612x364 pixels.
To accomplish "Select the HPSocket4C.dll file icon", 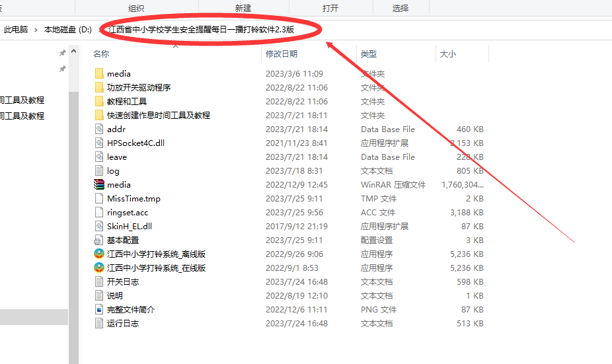I will click(99, 143).
